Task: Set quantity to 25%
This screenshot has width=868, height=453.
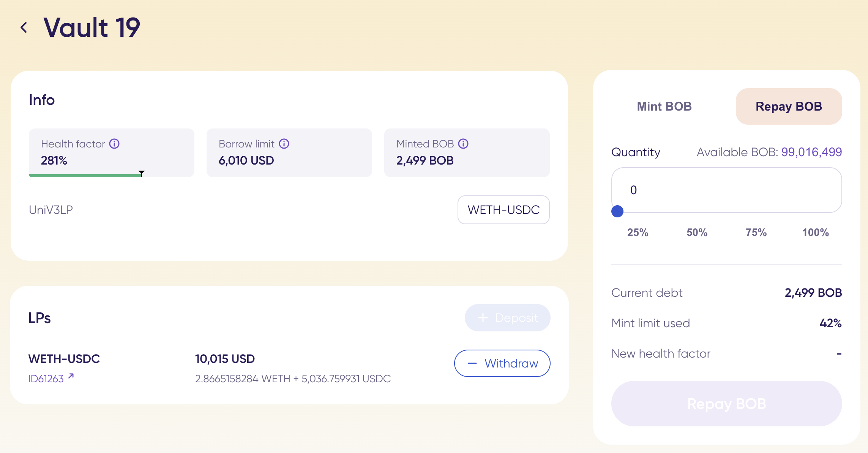Action: click(x=638, y=233)
